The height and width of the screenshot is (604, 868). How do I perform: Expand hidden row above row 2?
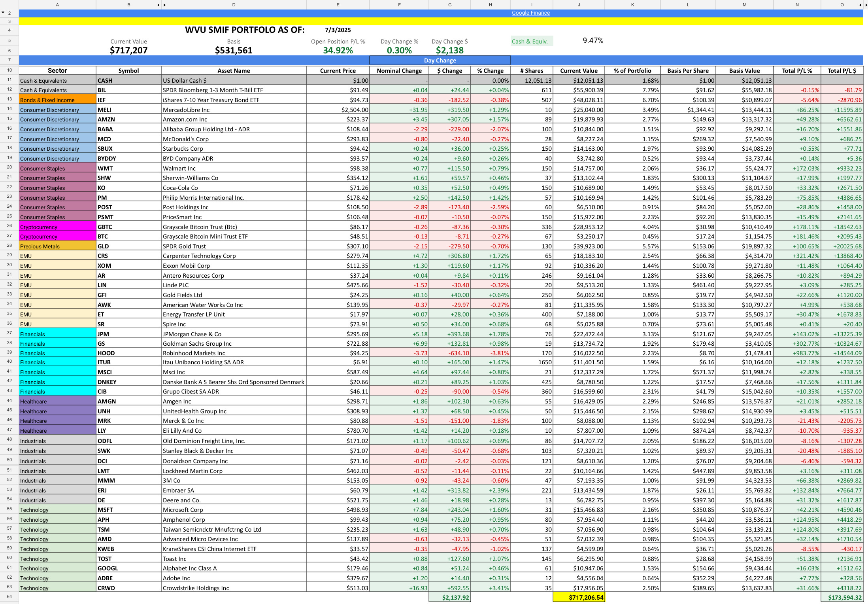3,13
